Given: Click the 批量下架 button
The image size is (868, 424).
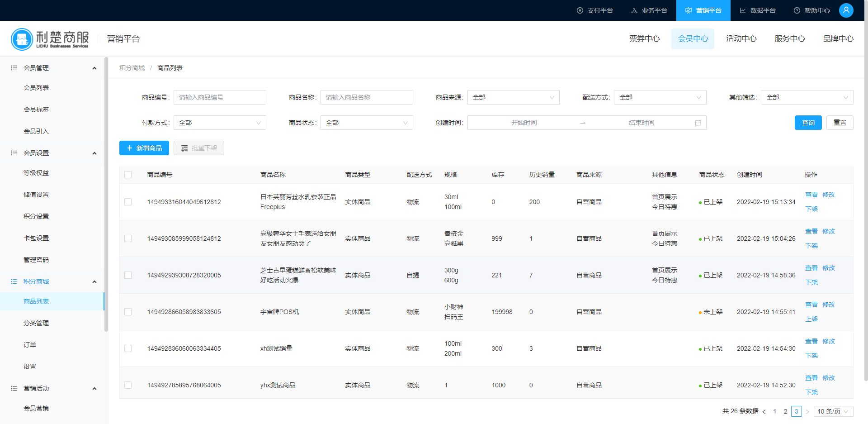Looking at the screenshot, I should coord(199,148).
